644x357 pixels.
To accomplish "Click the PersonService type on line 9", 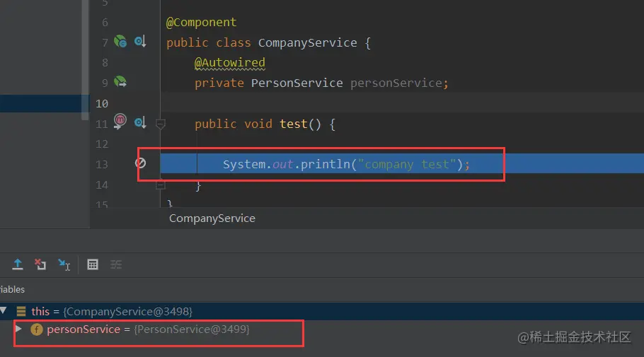I will click(x=297, y=83).
